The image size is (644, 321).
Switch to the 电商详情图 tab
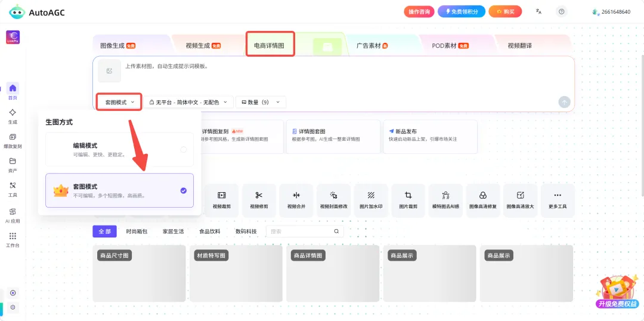pyautogui.click(x=270, y=44)
